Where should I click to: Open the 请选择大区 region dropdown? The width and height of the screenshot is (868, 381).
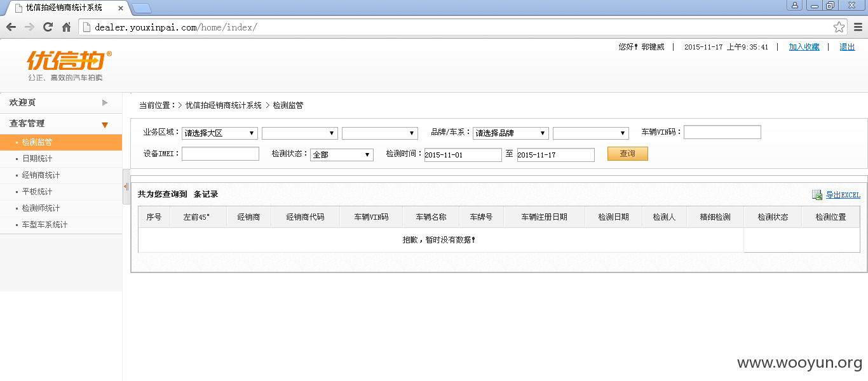220,133
